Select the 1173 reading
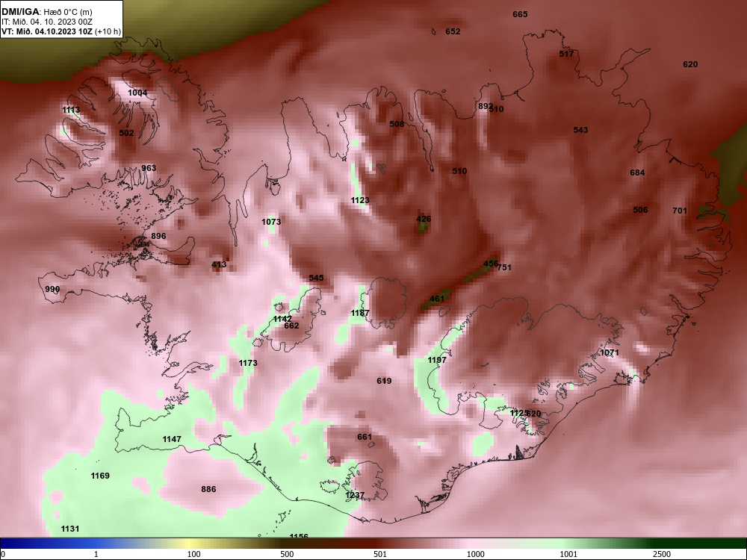747x560 pixels. [248, 363]
